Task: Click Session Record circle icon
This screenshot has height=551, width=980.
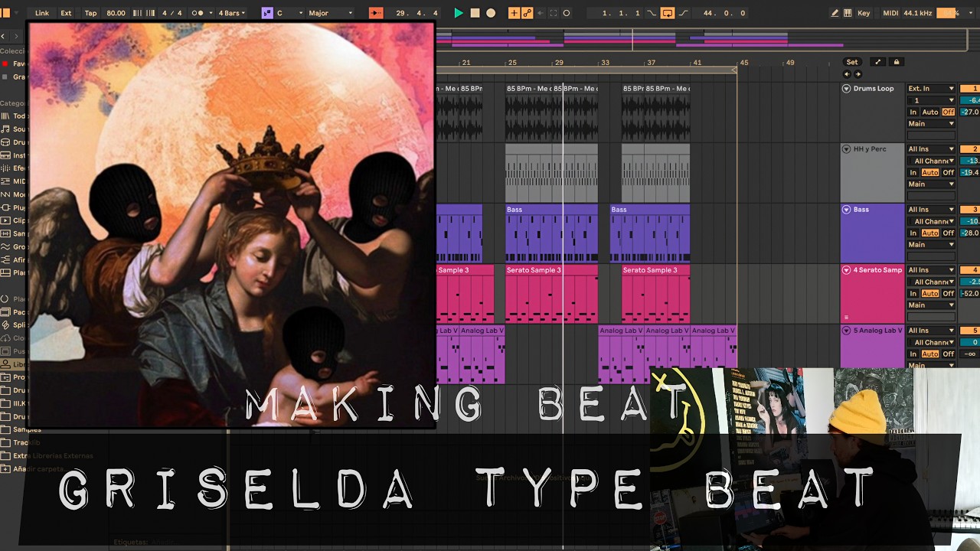Action: pos(567,13)
